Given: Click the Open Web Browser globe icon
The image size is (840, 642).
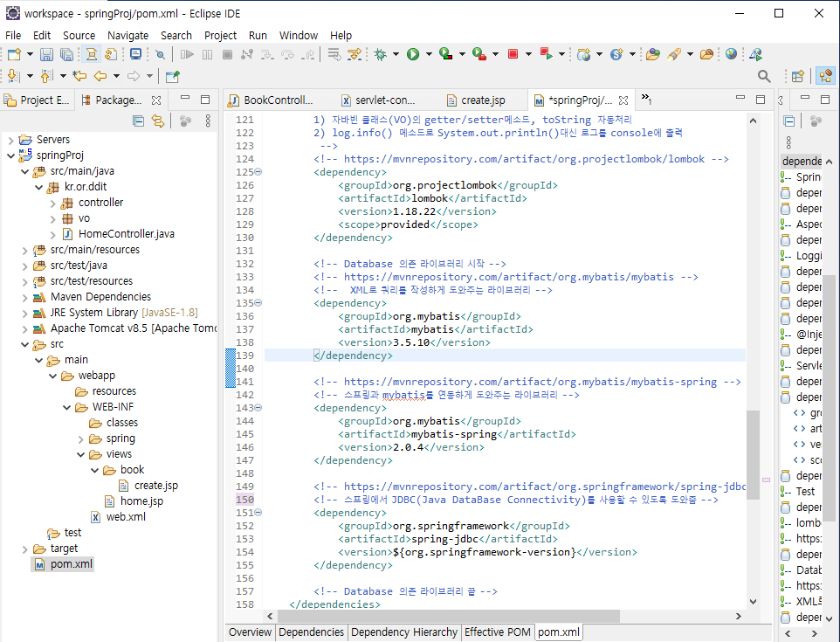Looking at the screenshot, I should (x=731, y=54).
